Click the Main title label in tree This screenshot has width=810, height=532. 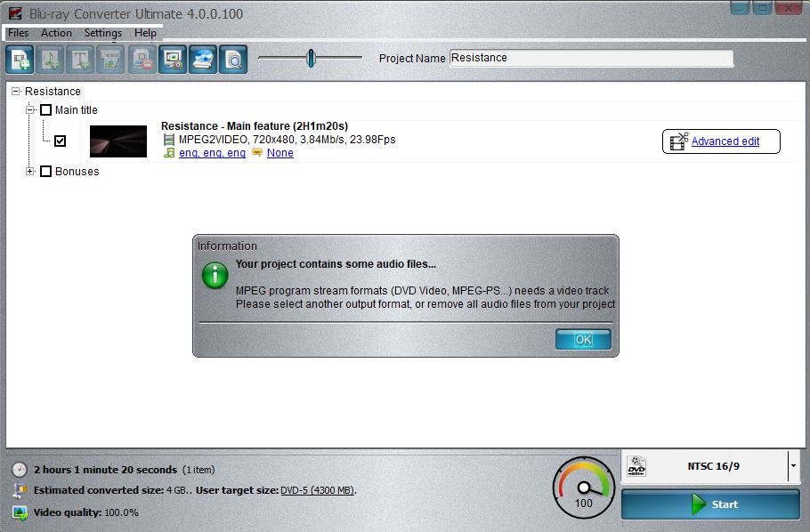[x=77, y=110]
